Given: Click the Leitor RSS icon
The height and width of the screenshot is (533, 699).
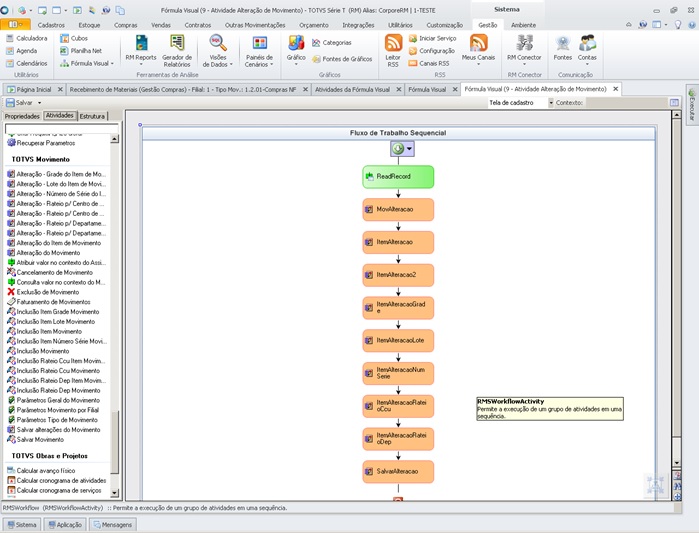Looking at the screenshot, I should point(393,48).
